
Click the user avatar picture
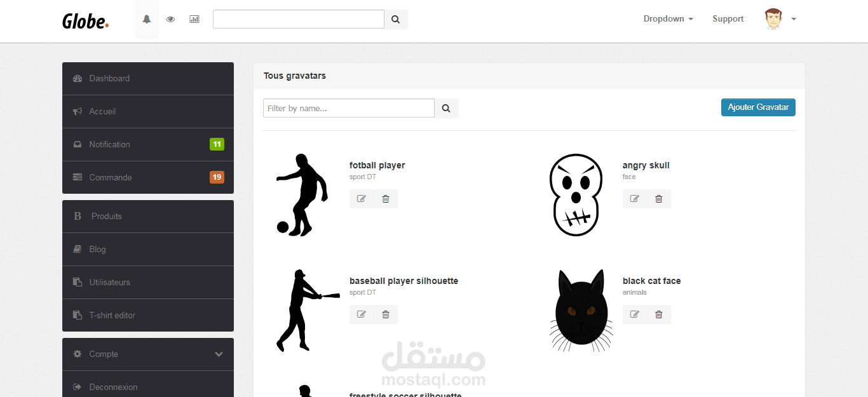773,19
